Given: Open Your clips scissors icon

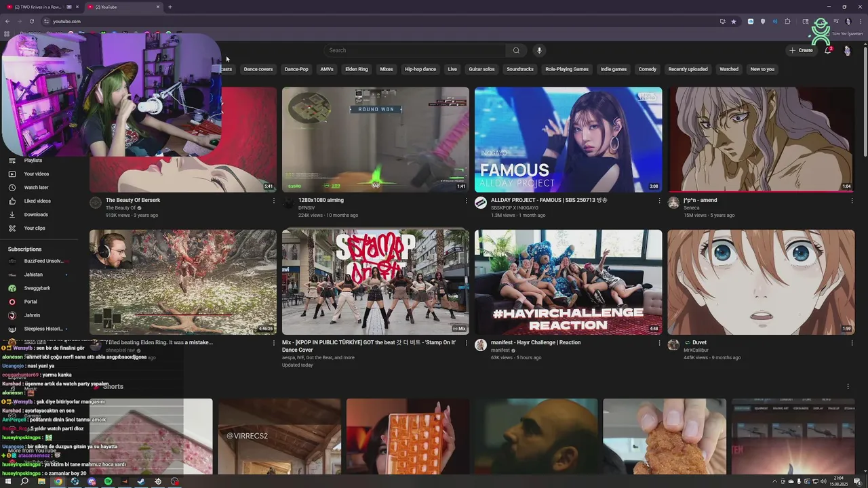Looking at the screenshot, I should coord(12,228).
